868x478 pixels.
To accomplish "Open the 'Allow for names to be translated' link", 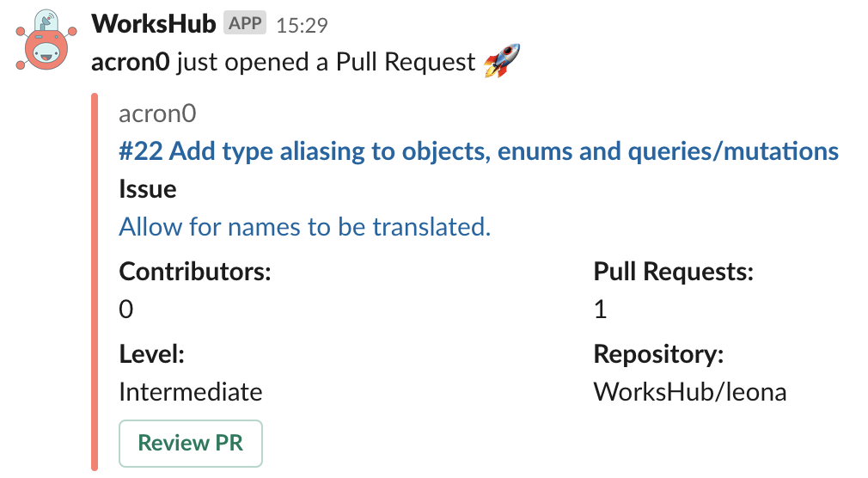I will click(x=304, y=227).
